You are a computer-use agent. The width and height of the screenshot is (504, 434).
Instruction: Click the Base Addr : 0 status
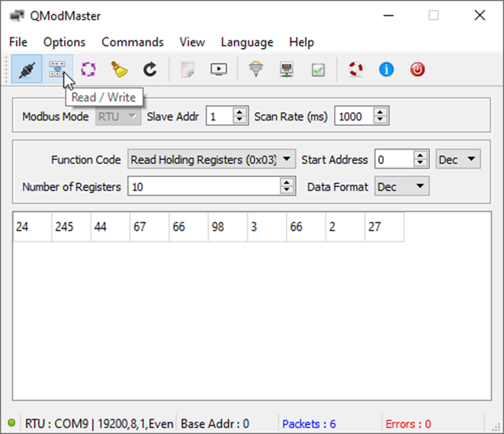215,424
